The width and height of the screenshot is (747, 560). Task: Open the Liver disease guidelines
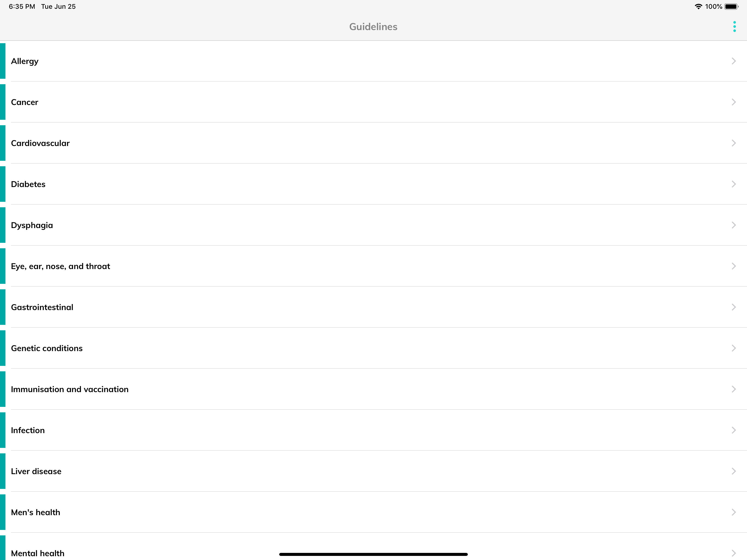click(36, 471)
